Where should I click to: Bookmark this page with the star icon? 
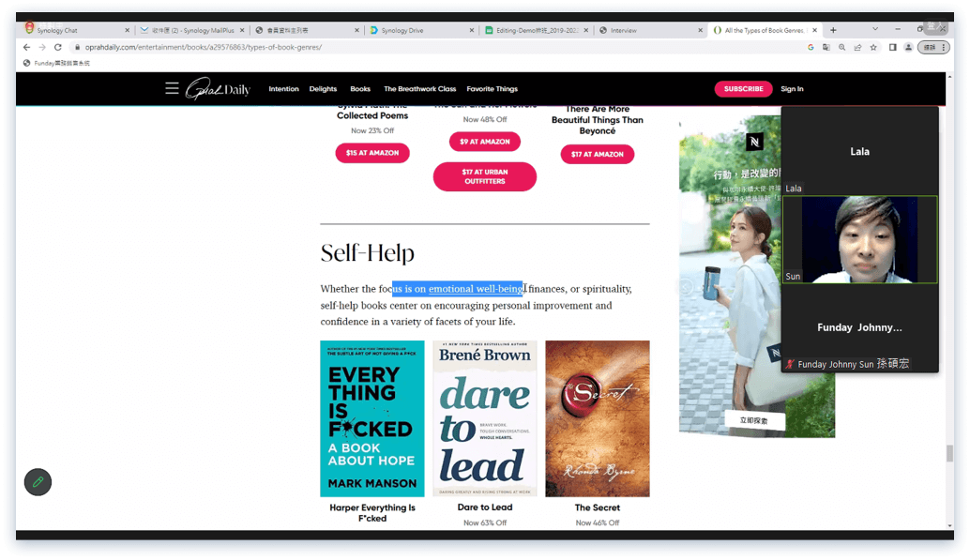873,47
